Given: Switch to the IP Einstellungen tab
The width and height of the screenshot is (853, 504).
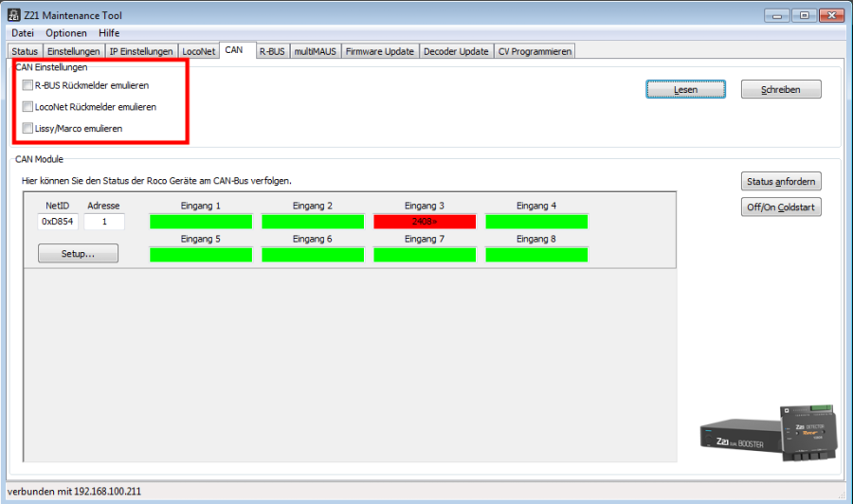Looking at the screenshot, I should [141, 51].
